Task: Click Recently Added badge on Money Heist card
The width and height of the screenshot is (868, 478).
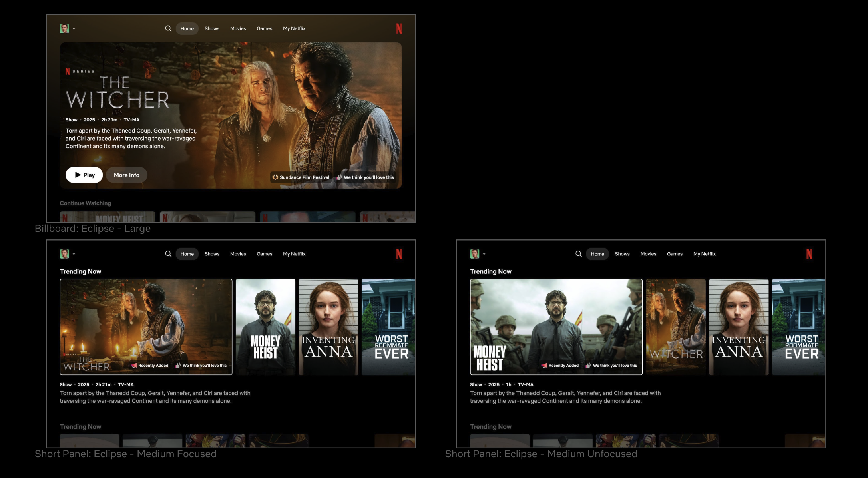Action: click(560, 366)
